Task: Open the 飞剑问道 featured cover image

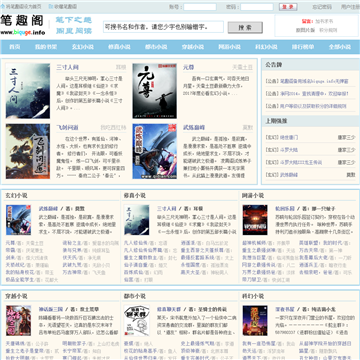Action: click(28, 151)
